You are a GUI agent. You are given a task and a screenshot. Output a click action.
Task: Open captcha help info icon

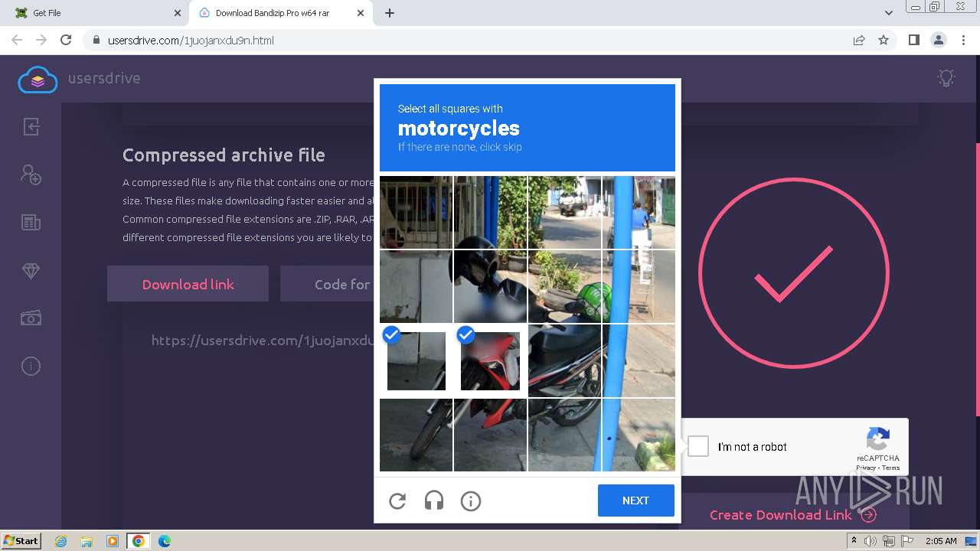[x=471, y=501]
